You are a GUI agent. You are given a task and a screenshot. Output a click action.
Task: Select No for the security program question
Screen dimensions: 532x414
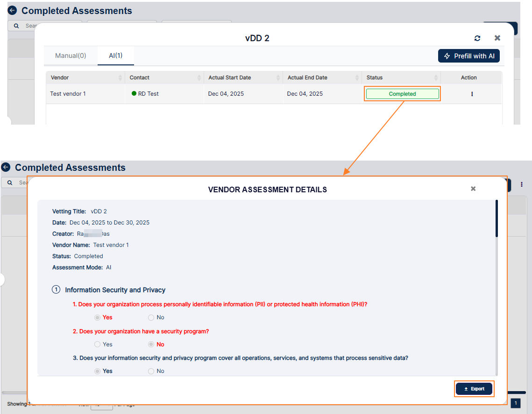click(x=150, y=344)
